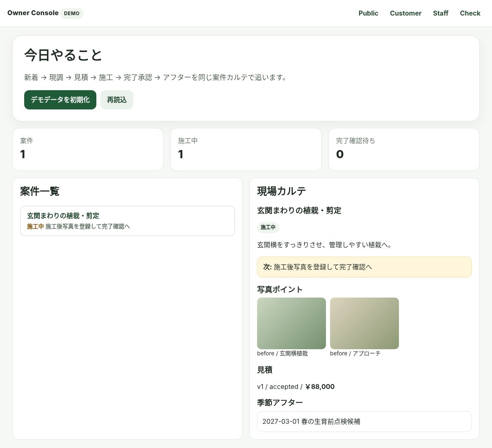Screen dimensions: 492x448
Task: Click the 再読込 reload button
Action: pyautogui.click(x=117, y=100)
